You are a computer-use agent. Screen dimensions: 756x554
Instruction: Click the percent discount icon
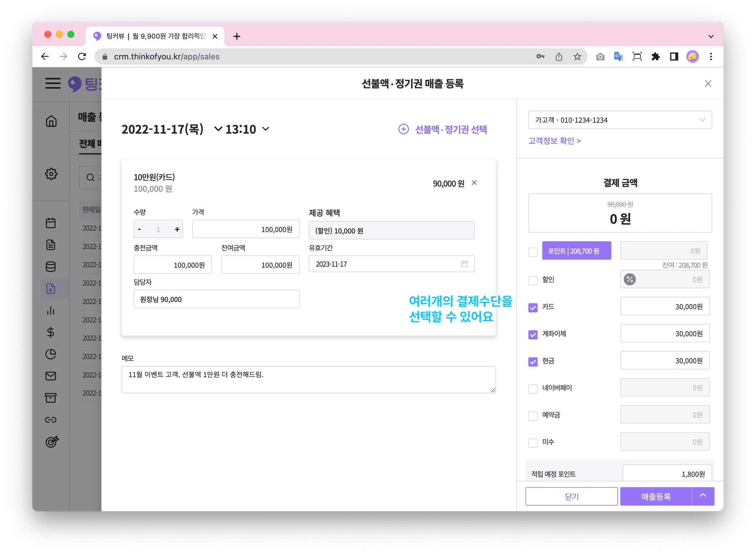[630, 280]
